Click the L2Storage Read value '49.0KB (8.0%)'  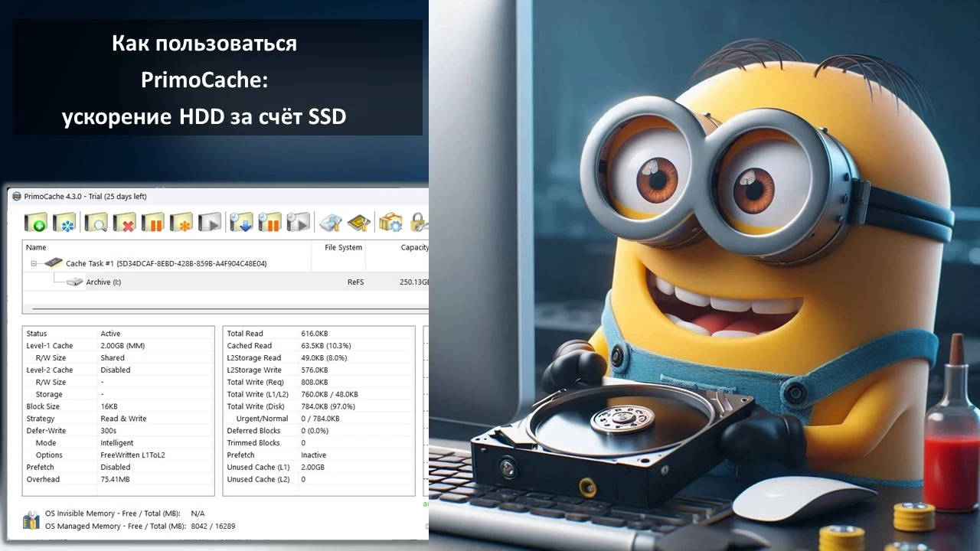pyautogui.click(x=324, y=358)
